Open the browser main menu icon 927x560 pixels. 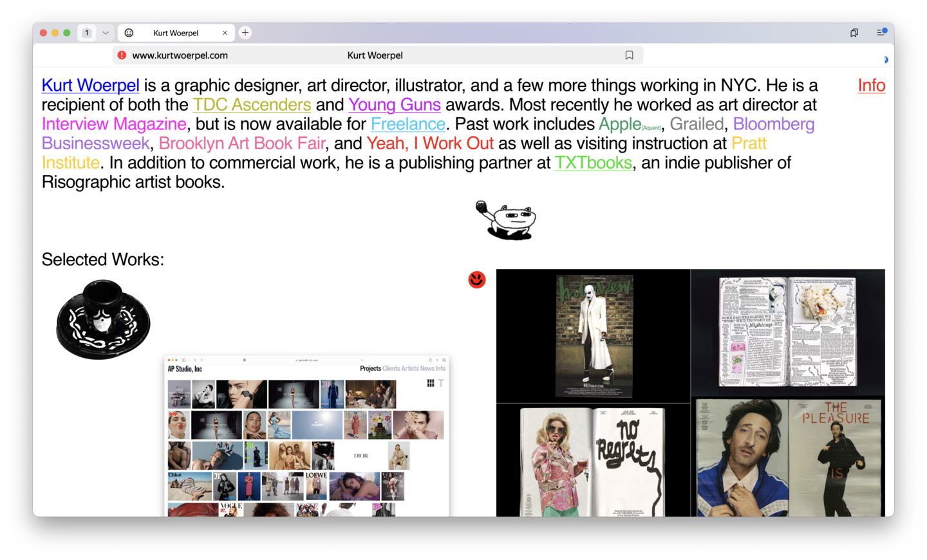pos(881,32)
